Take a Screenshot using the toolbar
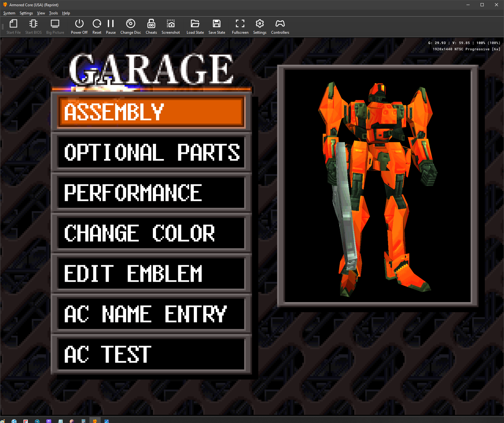The image size is (504, 423). [x=171, y=27]
